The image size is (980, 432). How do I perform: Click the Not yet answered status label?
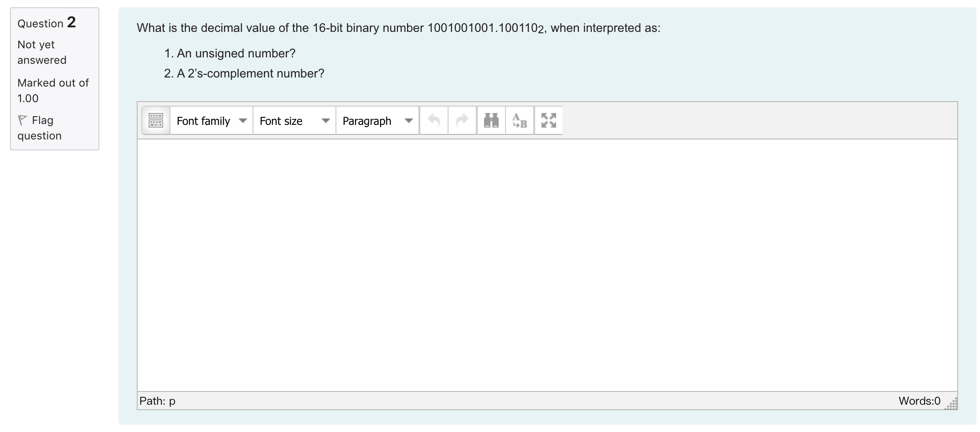click(x=41, y=52)
